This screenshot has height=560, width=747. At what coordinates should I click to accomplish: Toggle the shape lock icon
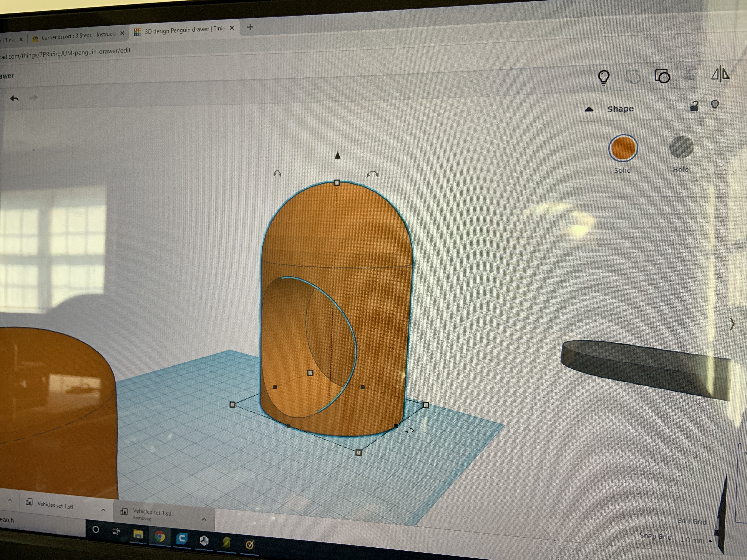tap(694, 106)
